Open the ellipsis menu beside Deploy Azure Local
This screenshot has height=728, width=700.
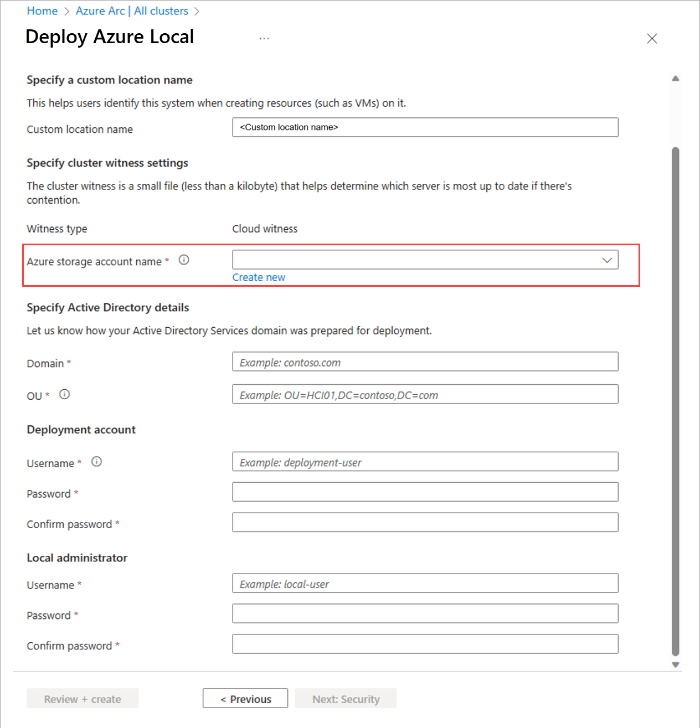click(x=264, y=38)
